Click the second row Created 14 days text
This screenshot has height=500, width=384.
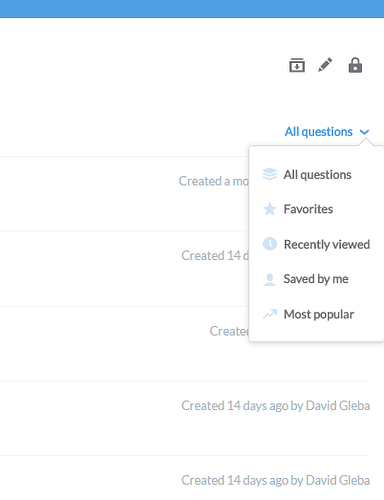(215, 256)
